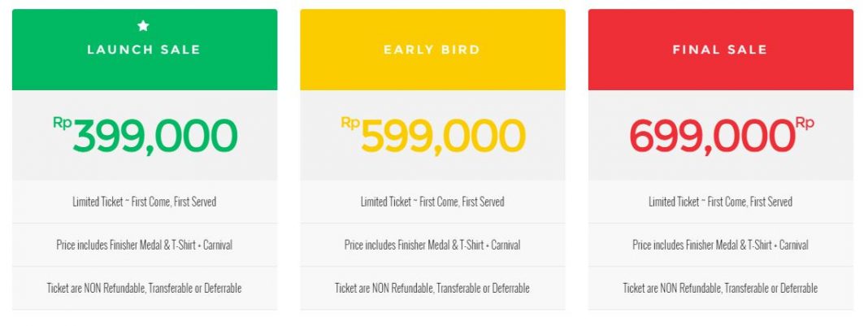Viewport: 868px width, 326px height.
Task: Click Limited Ticket row in Launch Sale card
Action: point(145,202)
